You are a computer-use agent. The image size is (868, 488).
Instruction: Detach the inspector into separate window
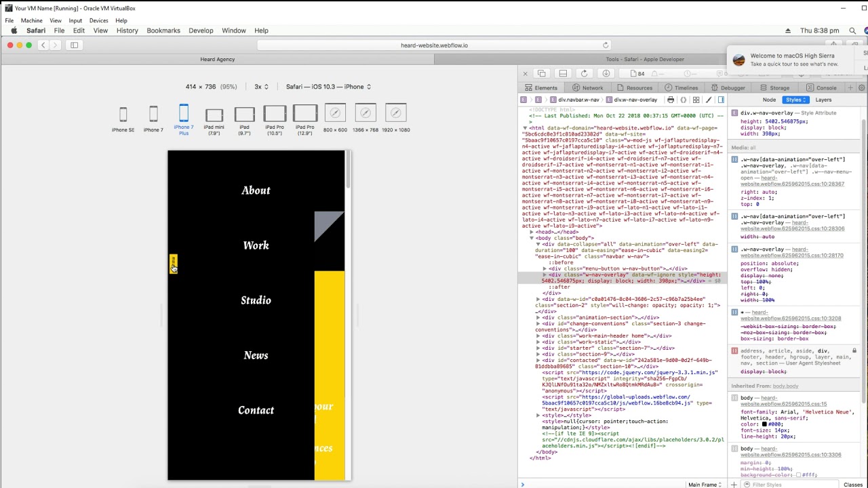point(542,73)
